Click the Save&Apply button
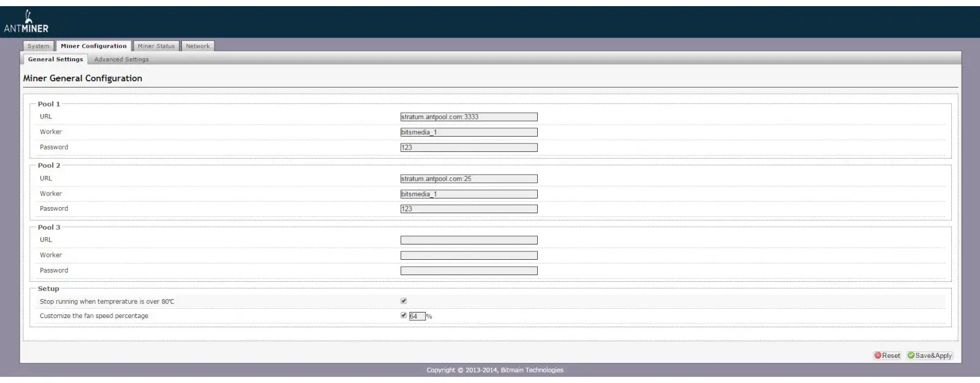 [x=930, y=355]
